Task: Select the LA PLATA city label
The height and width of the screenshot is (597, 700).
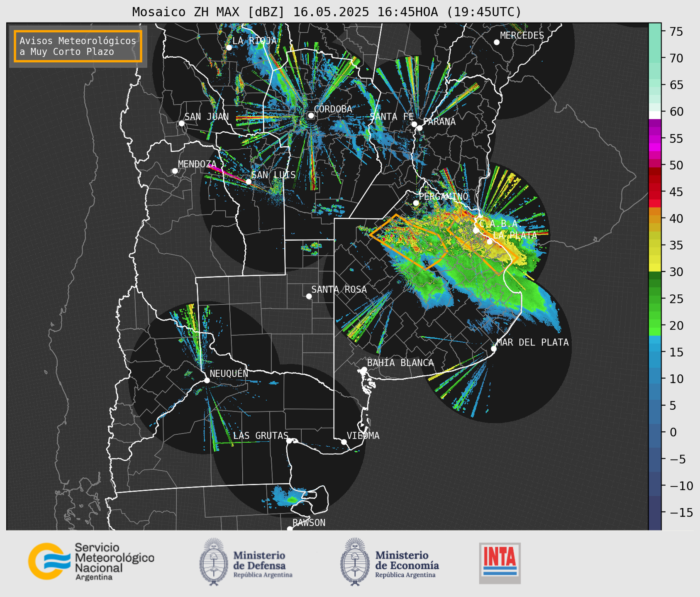Action: coord(515,235)
